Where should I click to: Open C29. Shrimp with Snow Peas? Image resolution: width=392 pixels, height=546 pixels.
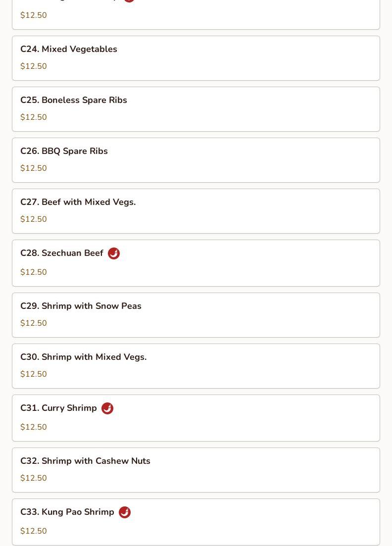[196, 315]
